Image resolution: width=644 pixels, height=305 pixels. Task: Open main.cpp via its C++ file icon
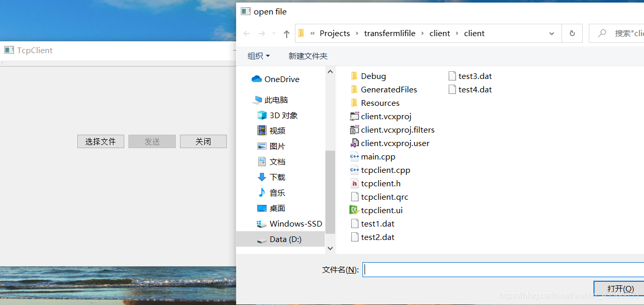354,156
